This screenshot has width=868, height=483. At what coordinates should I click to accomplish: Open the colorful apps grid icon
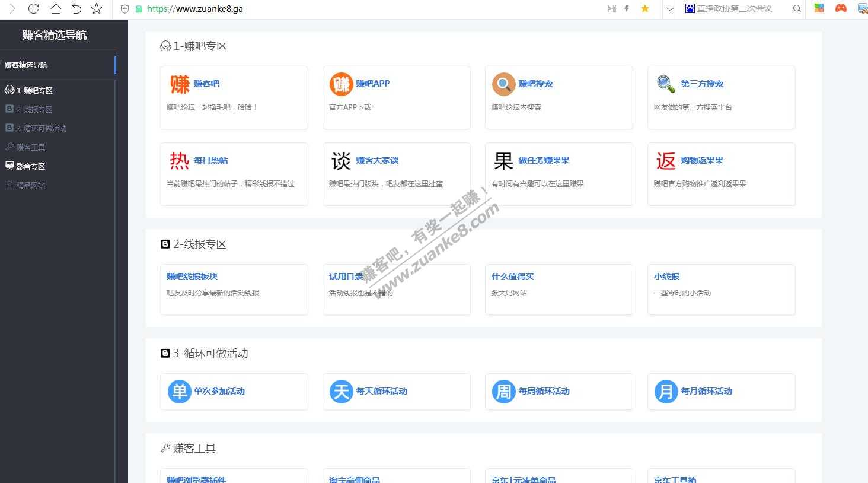[819, 8]
